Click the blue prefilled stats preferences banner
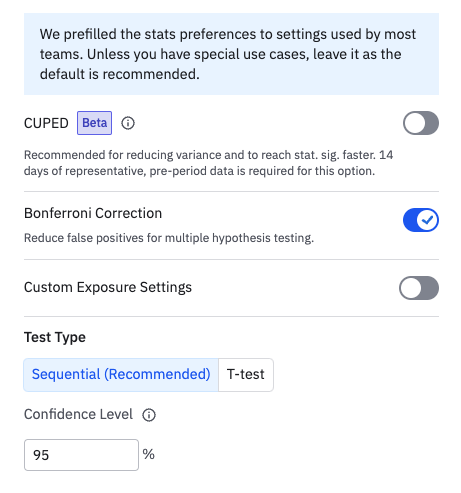Image resolution: width=461 pixels, height=493 pixels. [231, 54]
